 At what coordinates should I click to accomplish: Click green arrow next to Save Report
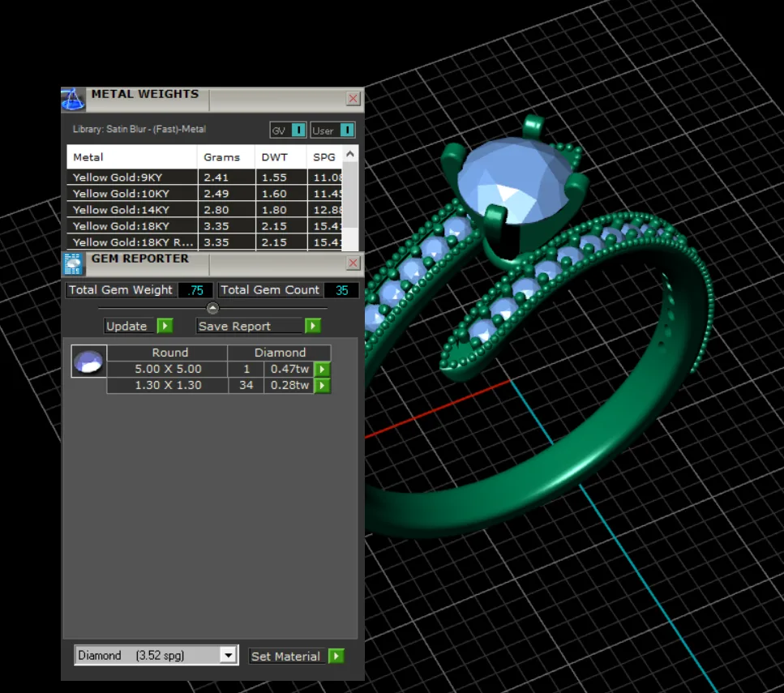point(313,326)
